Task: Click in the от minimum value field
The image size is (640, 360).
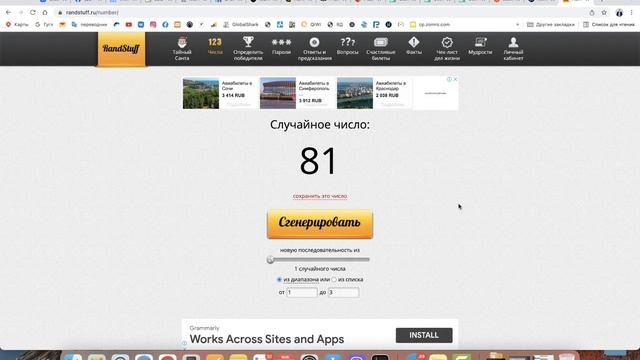Action: [302, 292]
